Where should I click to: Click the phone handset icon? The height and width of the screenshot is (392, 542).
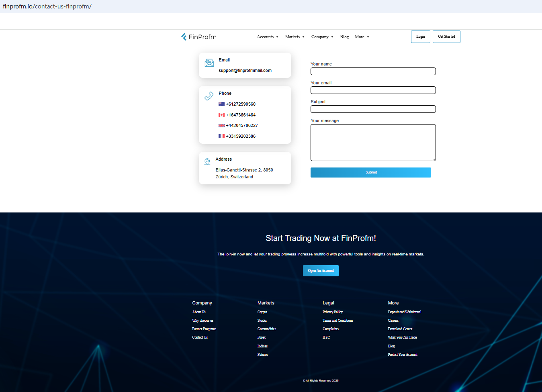click(x=209, y=96)
